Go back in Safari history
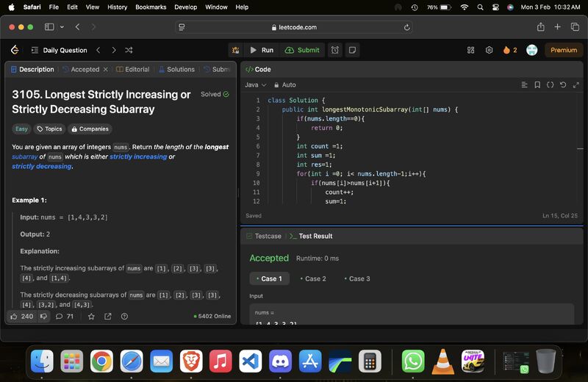 pyautogui.click(x=78, y=27)
